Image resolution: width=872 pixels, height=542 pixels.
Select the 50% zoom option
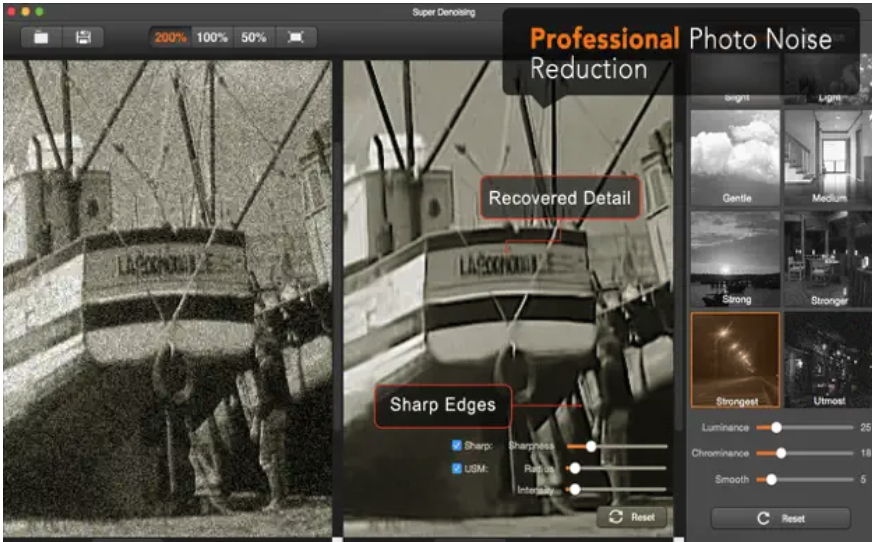[253, 37]
